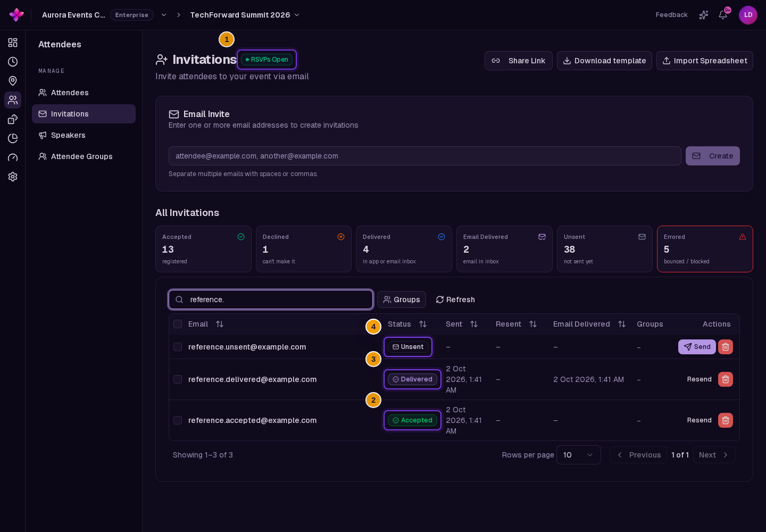Send the reference.unsent@example.com invitation
766x532 pixels.
tap(697, 347)
